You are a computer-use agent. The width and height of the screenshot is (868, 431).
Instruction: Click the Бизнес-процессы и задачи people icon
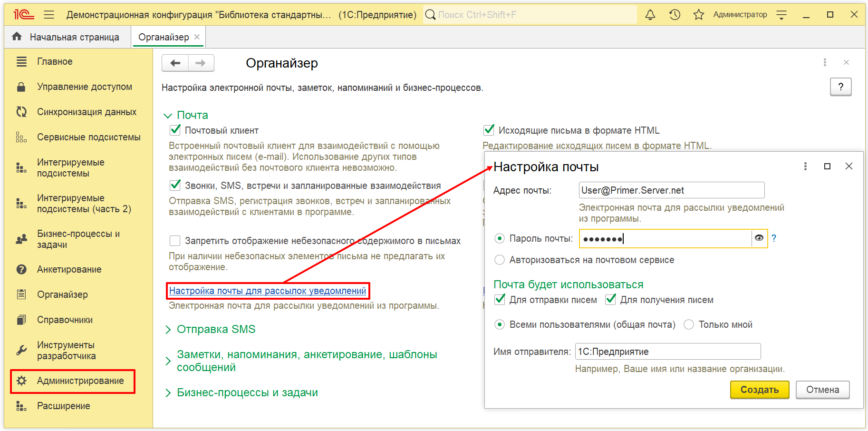point(21,239)
